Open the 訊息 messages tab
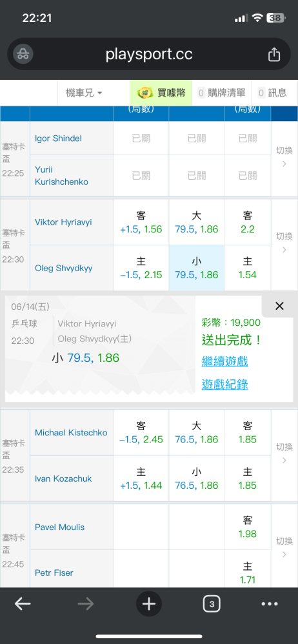Image resolution: width=298 pixels, height=644 pixels. [x=272, y=93]
